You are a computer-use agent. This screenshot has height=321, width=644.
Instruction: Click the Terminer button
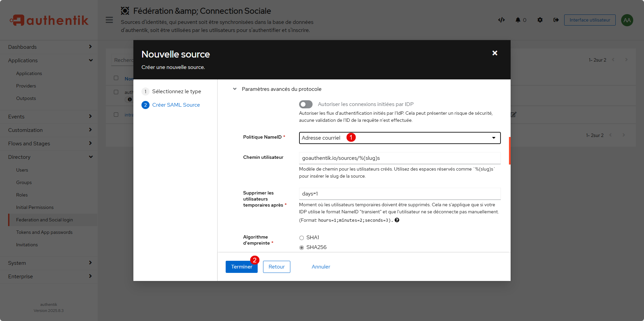241,267
